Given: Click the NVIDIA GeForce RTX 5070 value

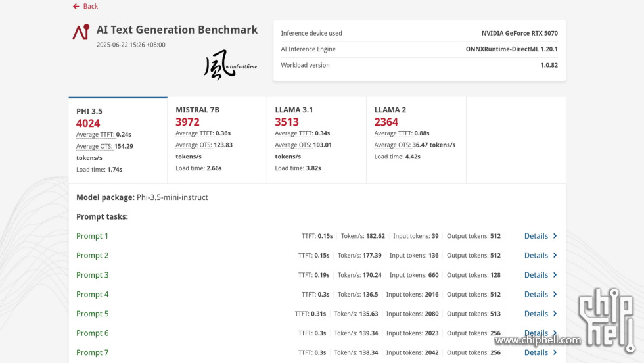Looking at the screenshot, I should click(x=520, y=33).
